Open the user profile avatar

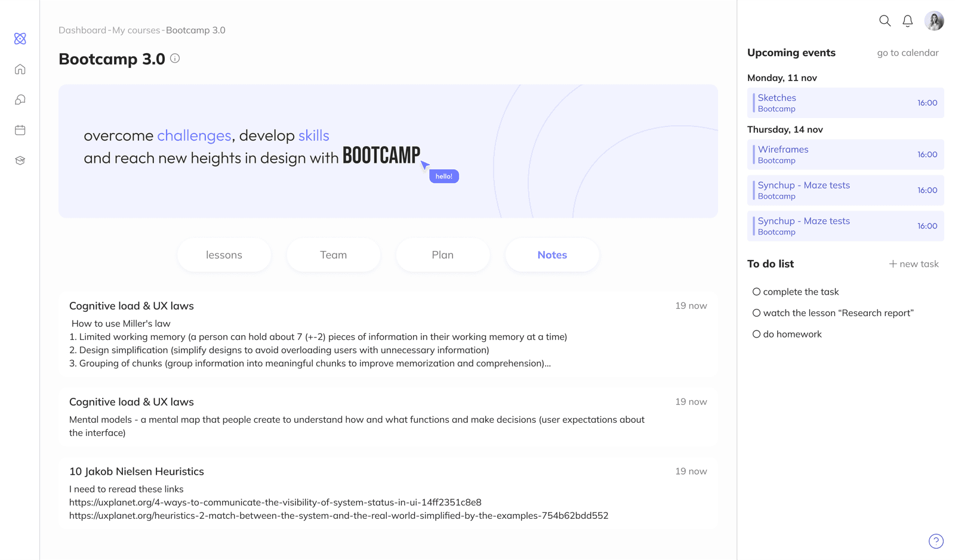point(934,21)
